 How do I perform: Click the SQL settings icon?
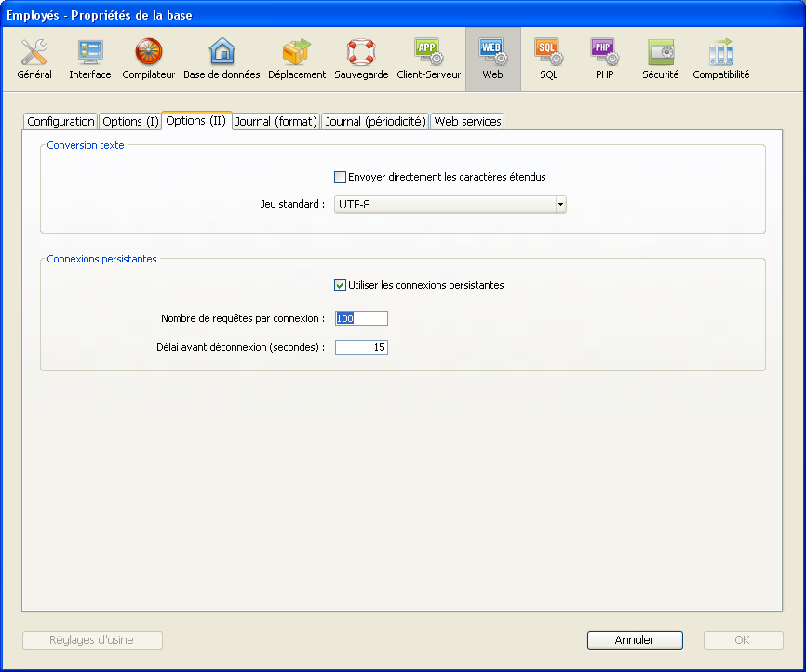pos(548,59)
